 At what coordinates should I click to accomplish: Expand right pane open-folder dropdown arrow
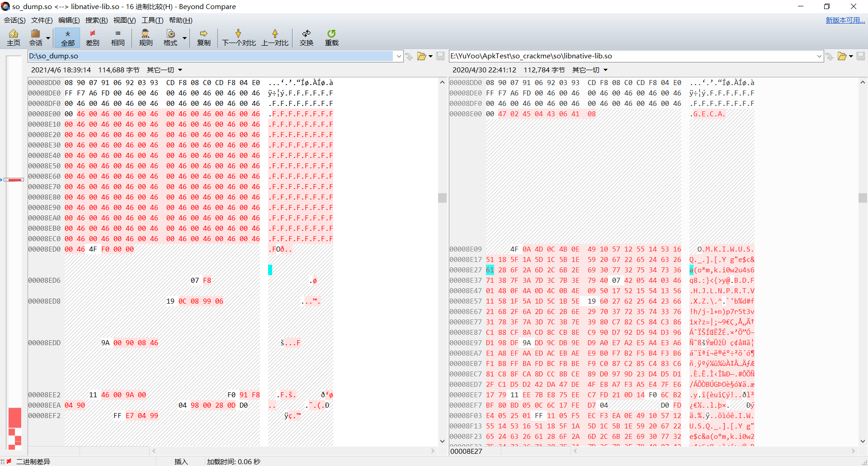[851, 56]
